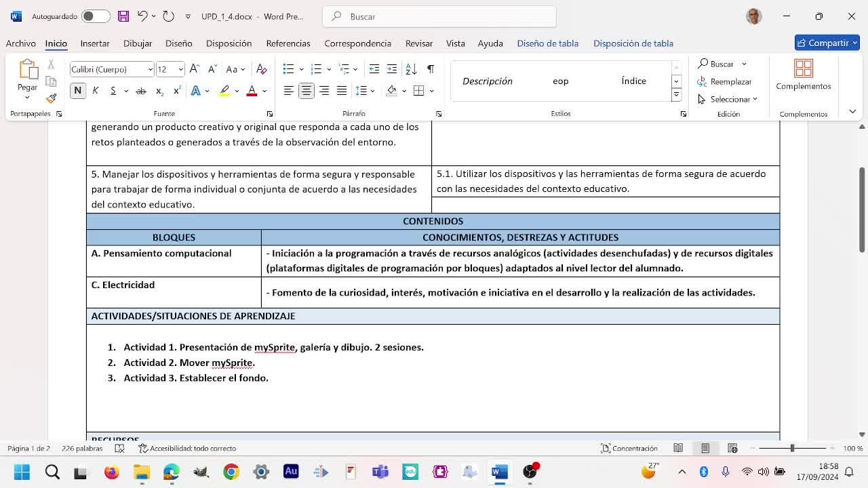Image resolution: width=868 pixels, height=488 pixels.
Task: Click the bulleted list icon
Action: click(x=289, y=69)
